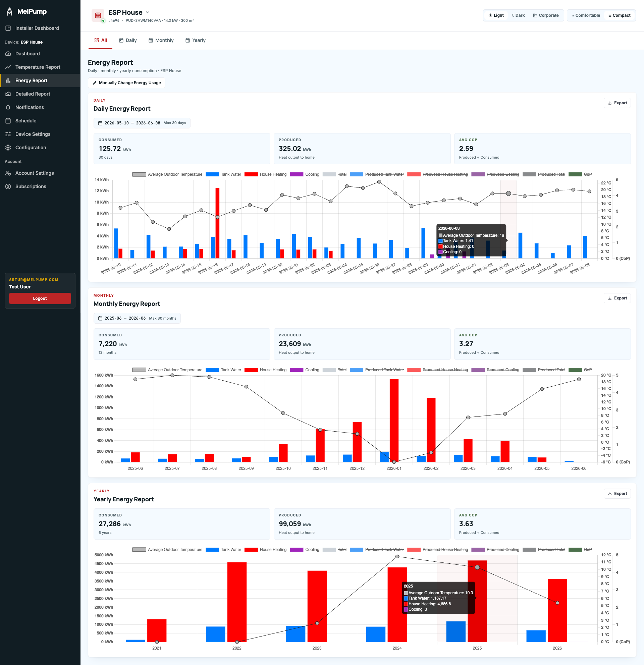This screenshot has width=644, height=665.
Task: Toggle Cooling purple legend swatch in daily chart
Action: point(297,174)
